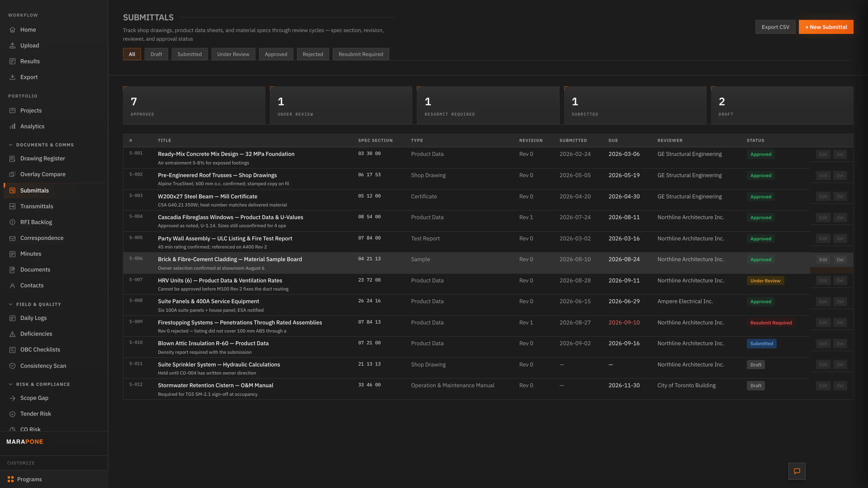The height and width of the screenshot is (488, 868).
Task: Delete the S-009 Firestopping Systems row
Action: pos(840,323)
